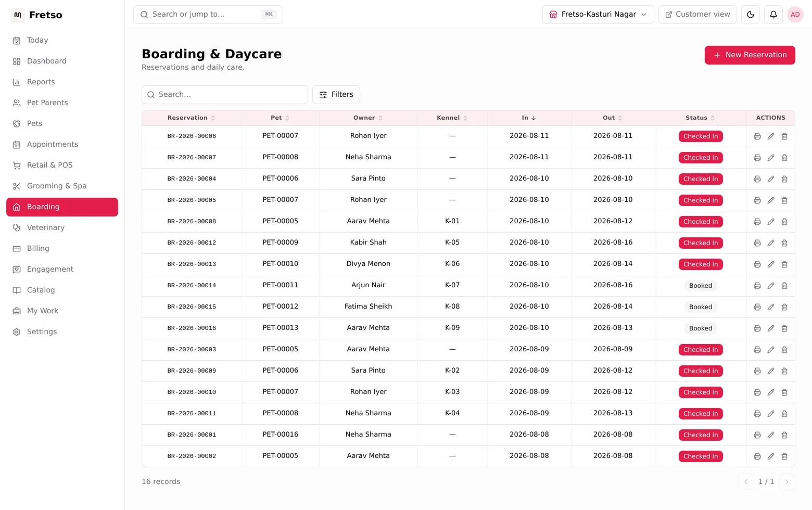Open Appointments in sidebar
The height and width of the screenshot is (510, 812).
[x=62, y=145]
